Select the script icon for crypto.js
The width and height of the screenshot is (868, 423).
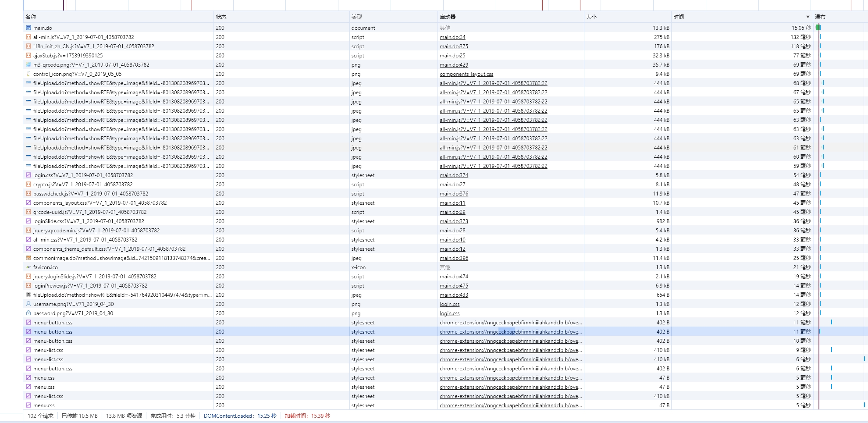pos(28,184)
